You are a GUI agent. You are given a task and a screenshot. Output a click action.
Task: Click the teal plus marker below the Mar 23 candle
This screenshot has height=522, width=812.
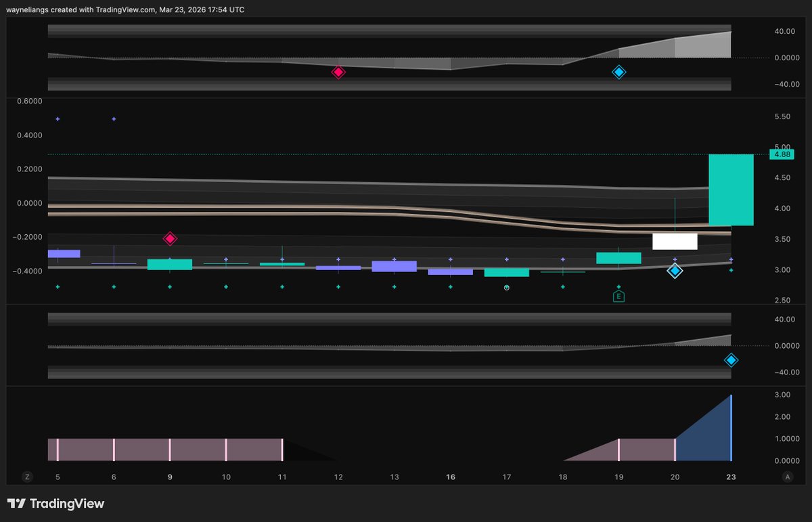pos(731,270)
